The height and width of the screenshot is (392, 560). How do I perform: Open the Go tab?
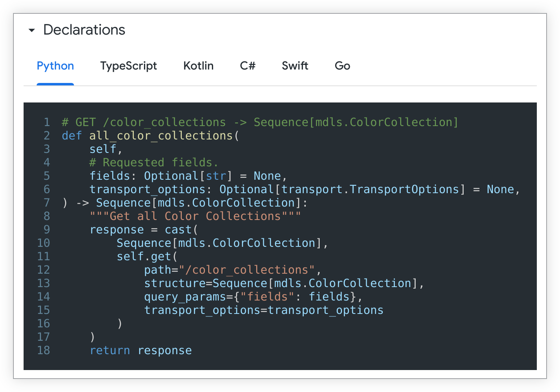pyautogui.click(x=342, y=66)
